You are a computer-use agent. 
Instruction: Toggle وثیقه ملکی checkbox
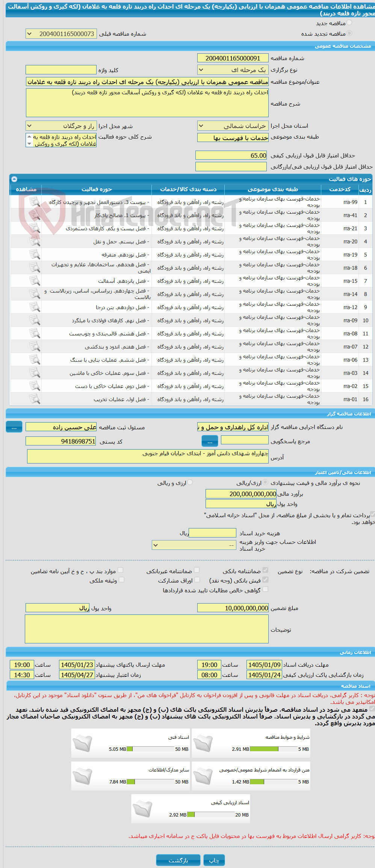(121, 580)
